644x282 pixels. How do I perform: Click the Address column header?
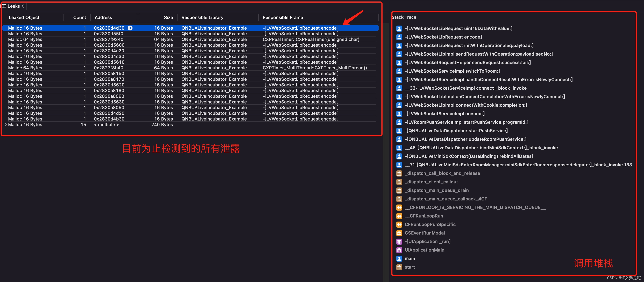pyautogui.click(x=103, y=17)
